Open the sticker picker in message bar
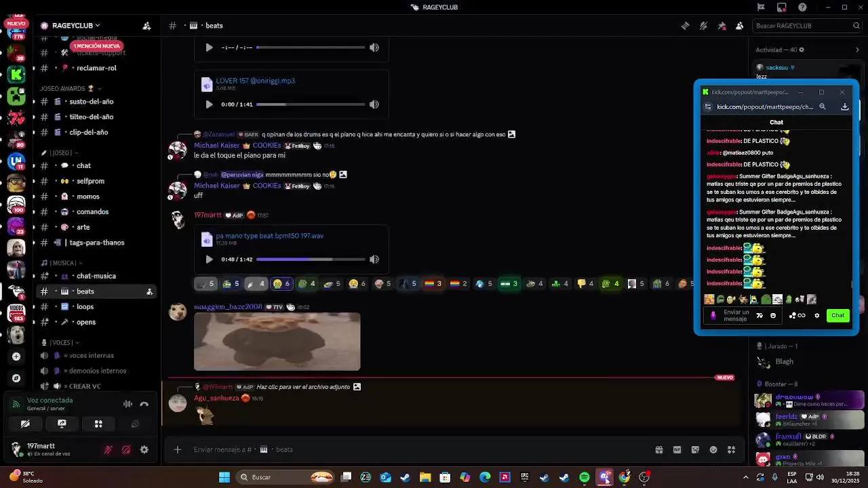This screenshot has height=488, width=868. [x=695, y=449]
